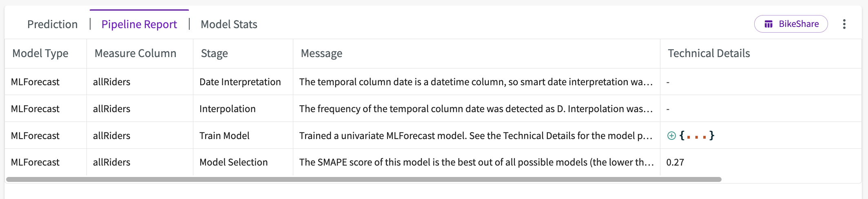Viewport: 868px width, 199px height.
Task: Click the horizontal scrollbar below the table
Action: coord(364,179)
